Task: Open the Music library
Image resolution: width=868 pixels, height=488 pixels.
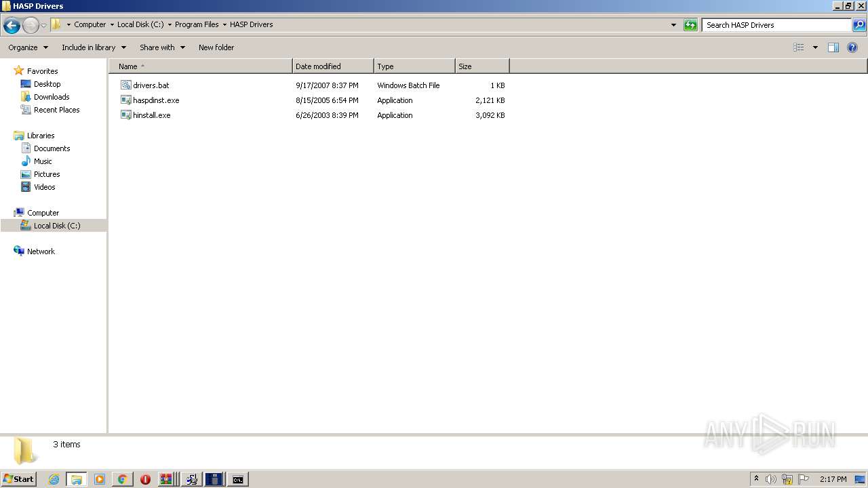Action: pyautogui.click(x=43, y=161)
